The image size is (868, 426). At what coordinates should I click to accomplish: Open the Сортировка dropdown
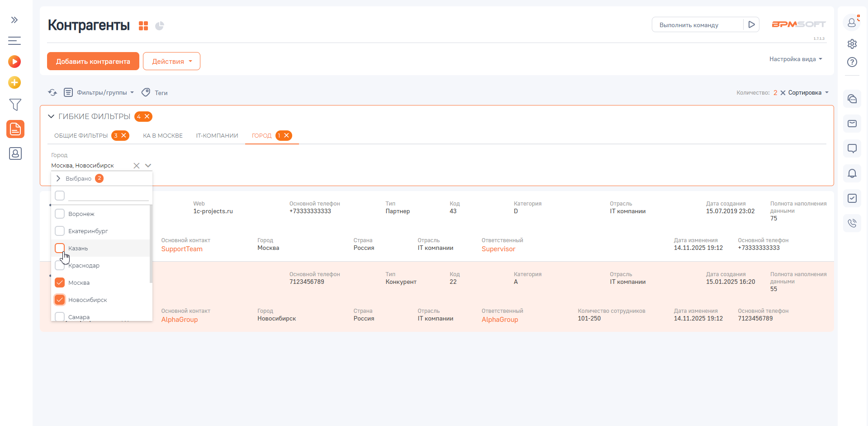[808, 92]
